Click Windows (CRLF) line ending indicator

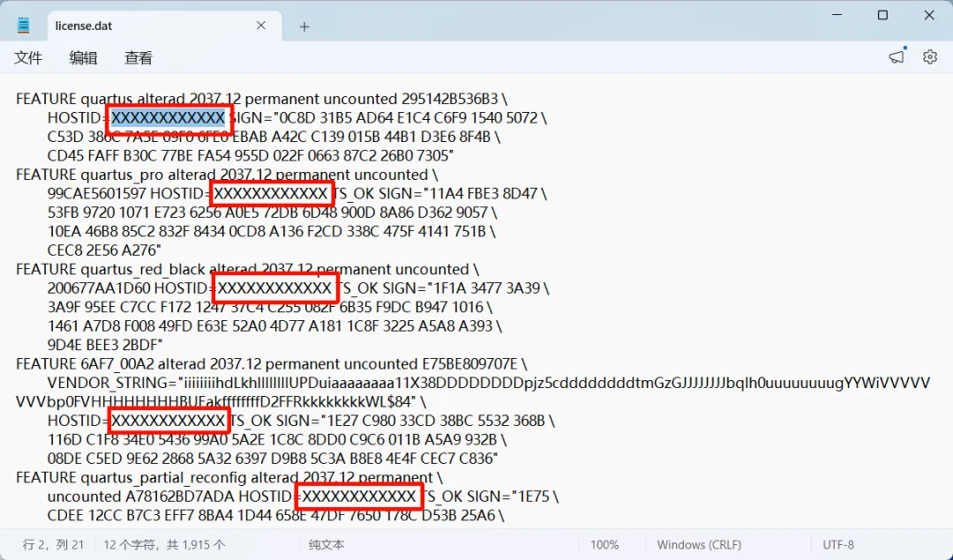coord(699,545)
